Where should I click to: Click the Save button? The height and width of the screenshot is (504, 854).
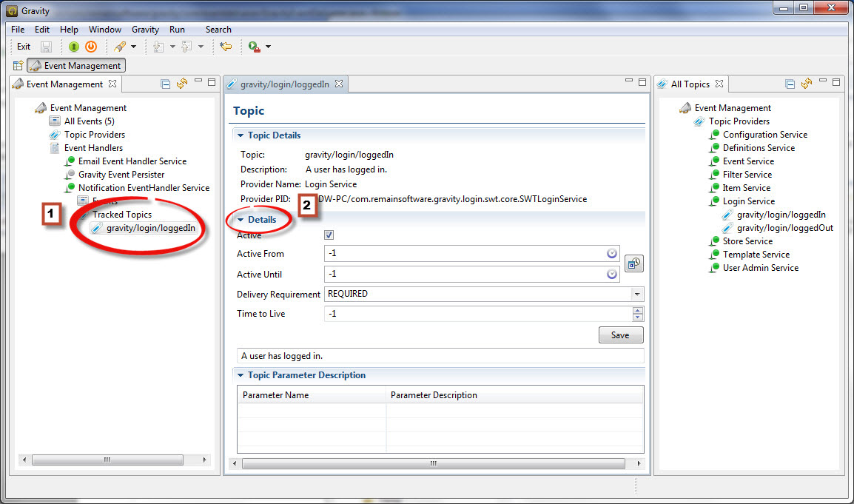pyautogui.click(x=620, y=335)
